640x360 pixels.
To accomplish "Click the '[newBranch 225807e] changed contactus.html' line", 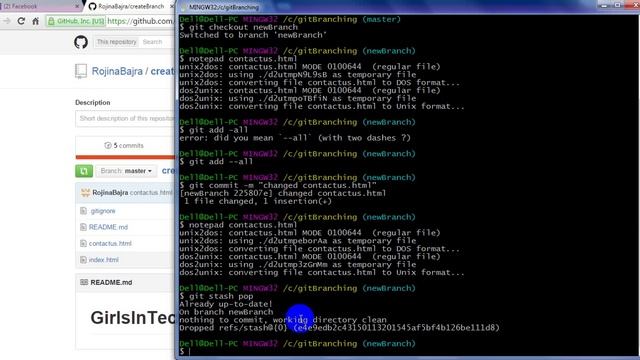I will (282, 193).
